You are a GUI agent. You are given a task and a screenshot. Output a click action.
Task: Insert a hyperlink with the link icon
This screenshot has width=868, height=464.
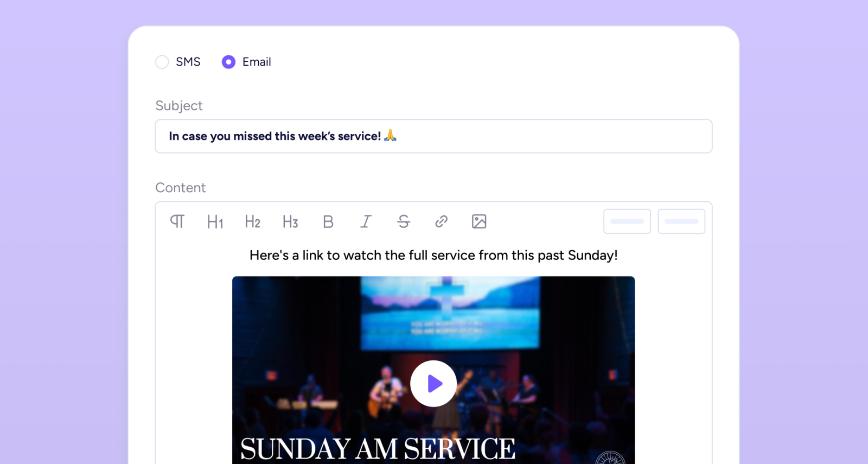click(442, 221)
